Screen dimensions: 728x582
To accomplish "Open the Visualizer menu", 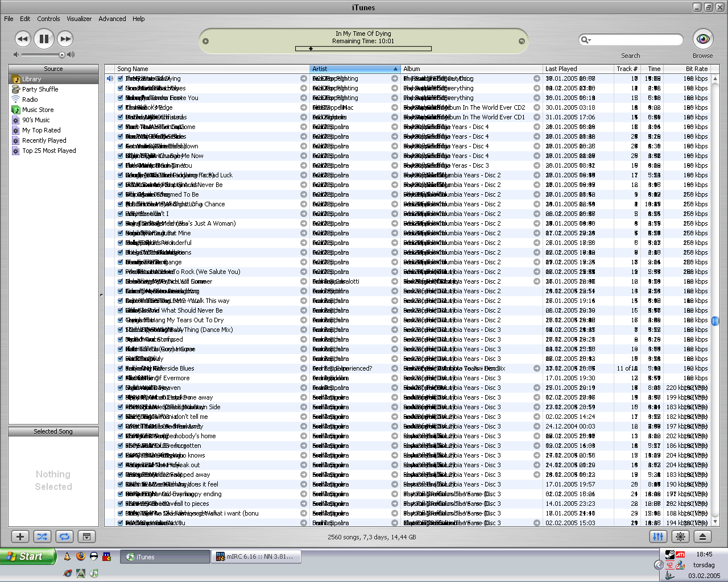I will (79, 19).
